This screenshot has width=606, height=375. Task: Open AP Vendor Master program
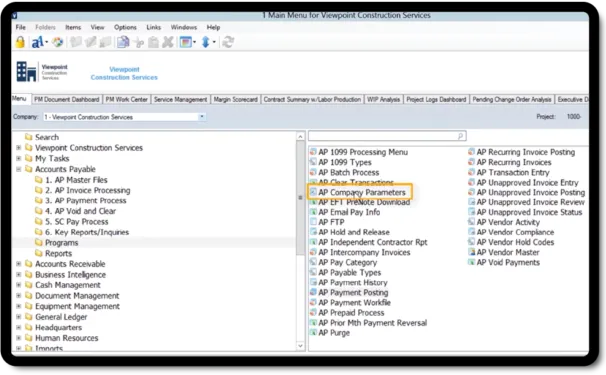pos(504,252)
